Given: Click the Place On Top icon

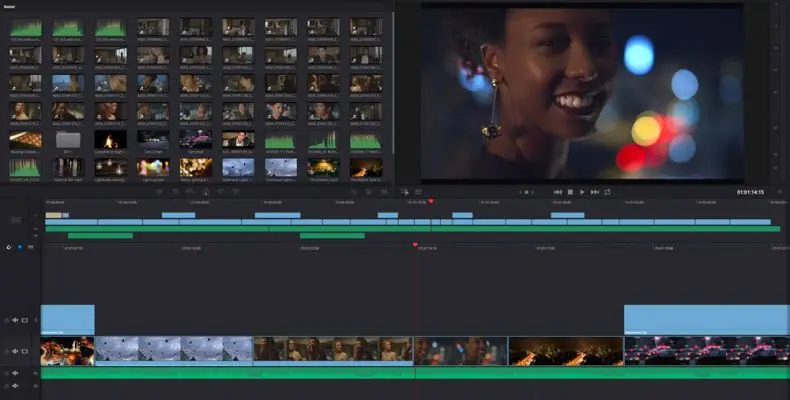Looking at the screenshot, I should point(221,192).
